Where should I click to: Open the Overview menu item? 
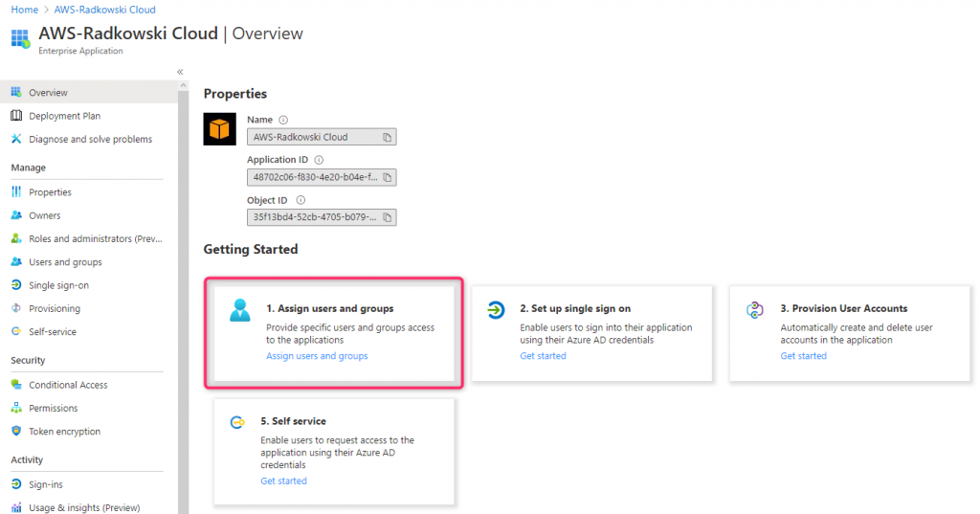click(89, 92)
